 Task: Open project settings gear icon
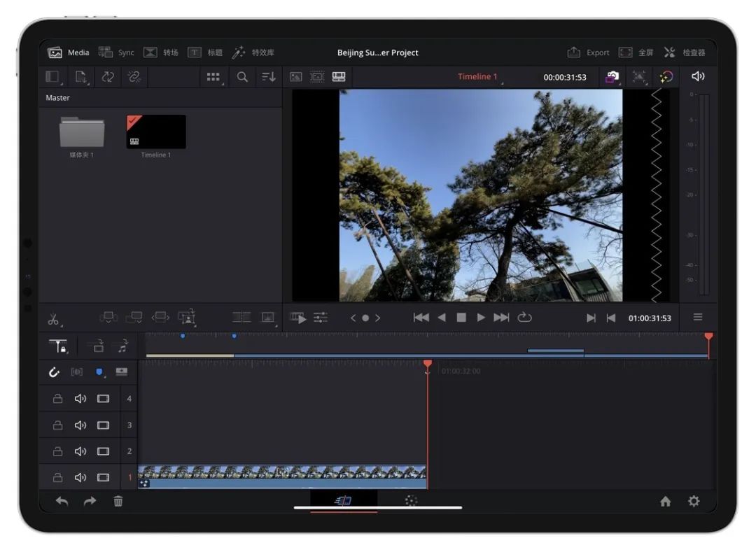(694, 501)
